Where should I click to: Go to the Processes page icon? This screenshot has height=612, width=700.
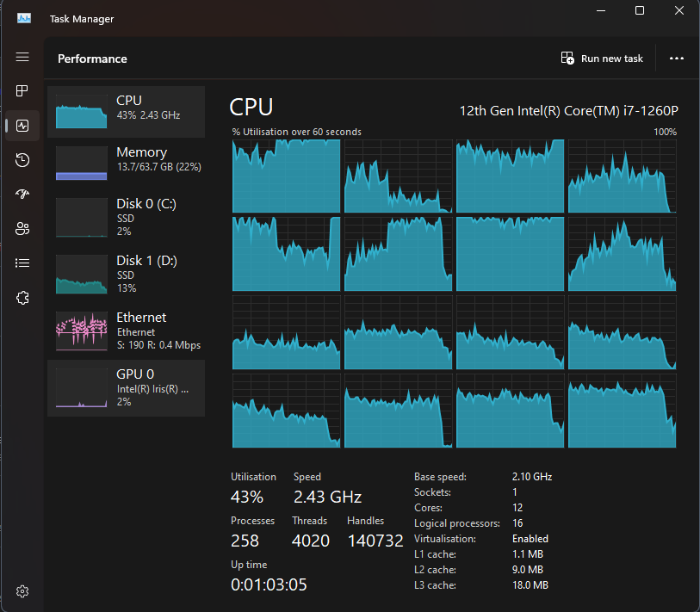[22, 91]
